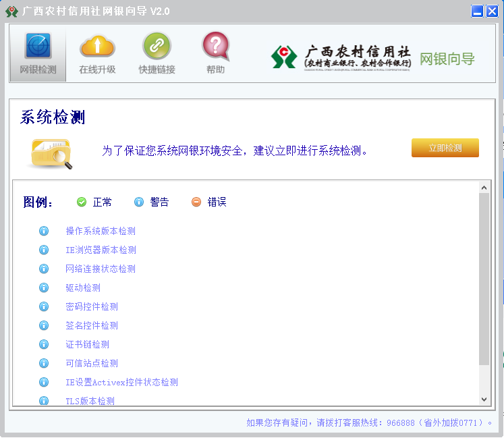Click the scrollbar up arrow

click(484, 188)
